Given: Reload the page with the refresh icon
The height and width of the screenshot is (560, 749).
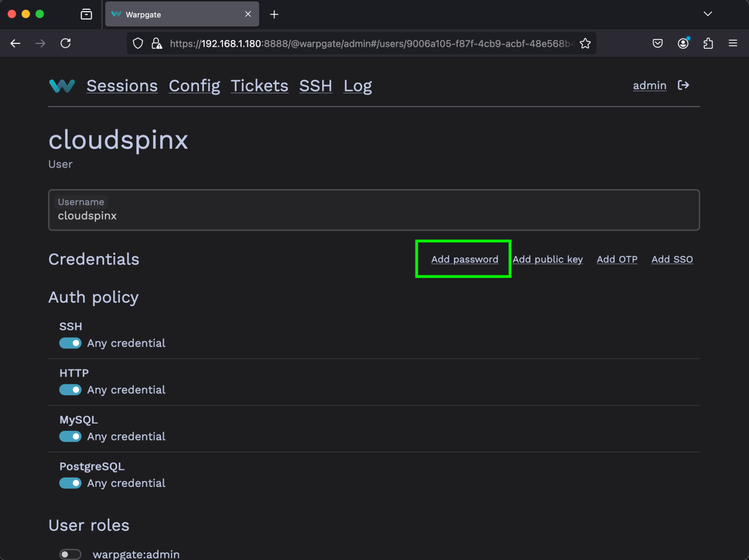Looking at the screenshot, I should click(66, 43).
